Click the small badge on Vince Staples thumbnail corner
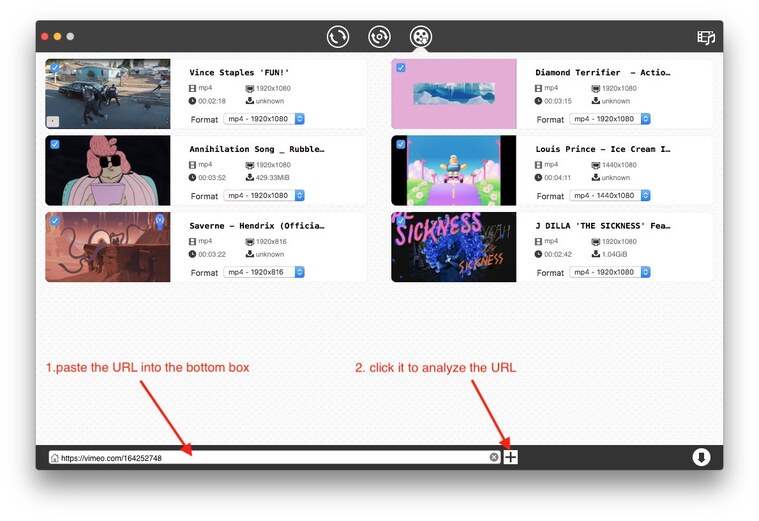This screenshot has height=521, width=759. coord(53,121)
